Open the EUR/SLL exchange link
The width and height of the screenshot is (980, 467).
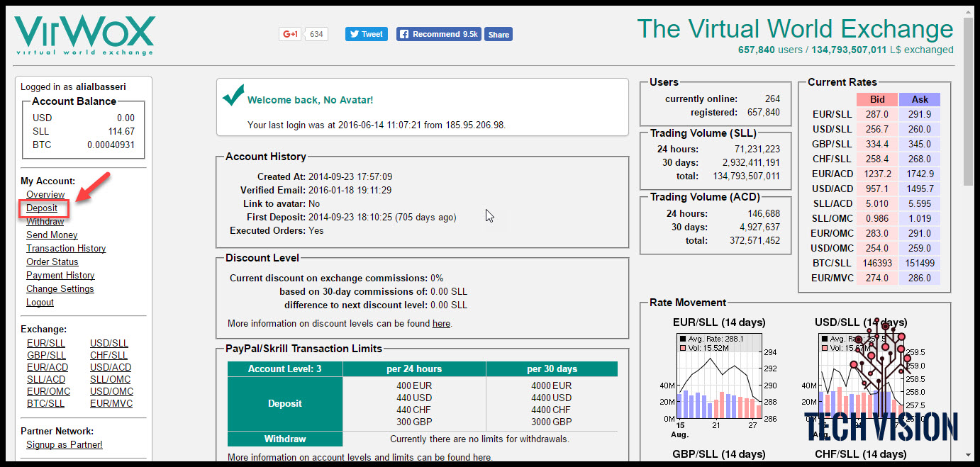(x=46, y=343)
